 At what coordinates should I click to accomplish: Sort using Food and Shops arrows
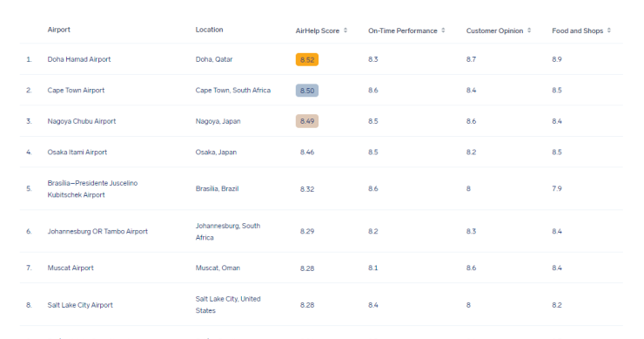click(609, 31)
